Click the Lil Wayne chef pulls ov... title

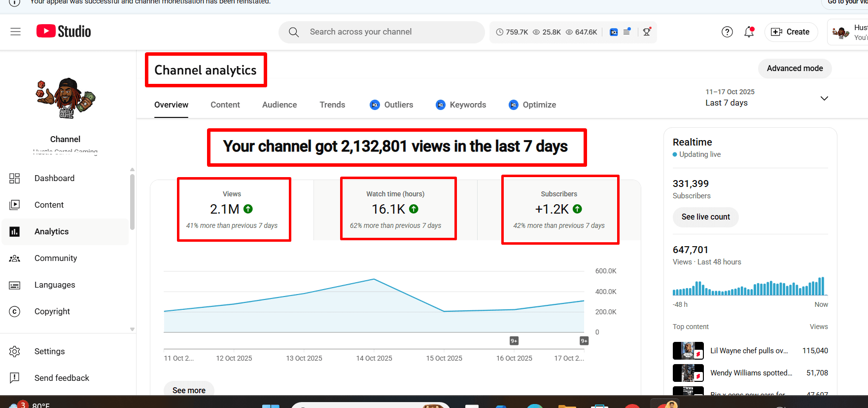(749, 351)
